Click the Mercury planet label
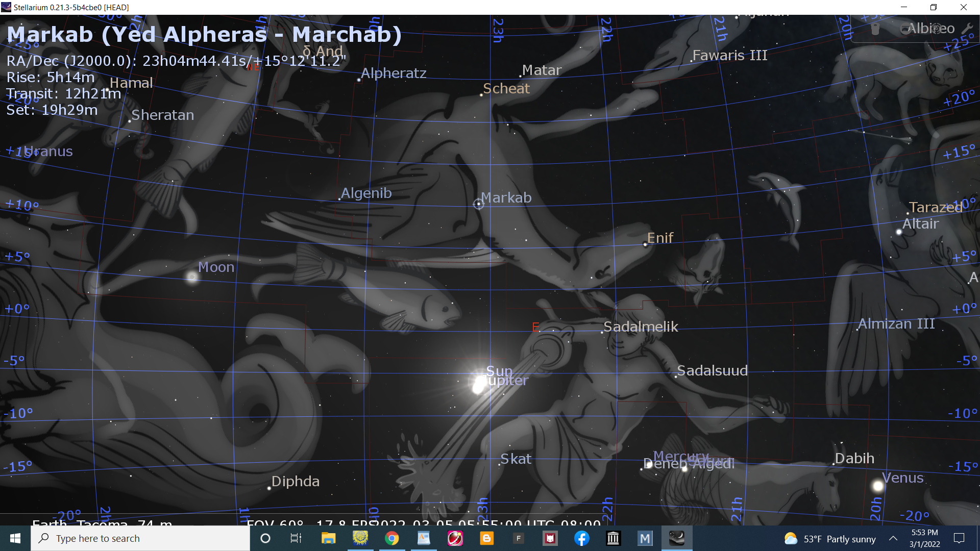The width and height of the screenshot is (980, 551). tap(681, 456)
